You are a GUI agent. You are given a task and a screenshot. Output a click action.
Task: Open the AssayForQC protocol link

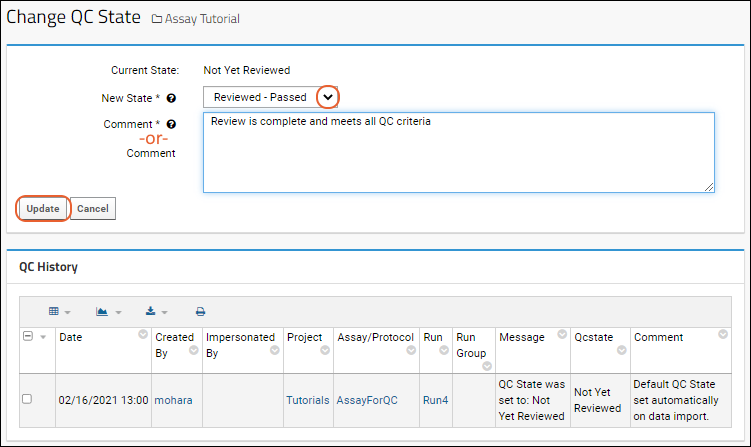pos(367,400)
